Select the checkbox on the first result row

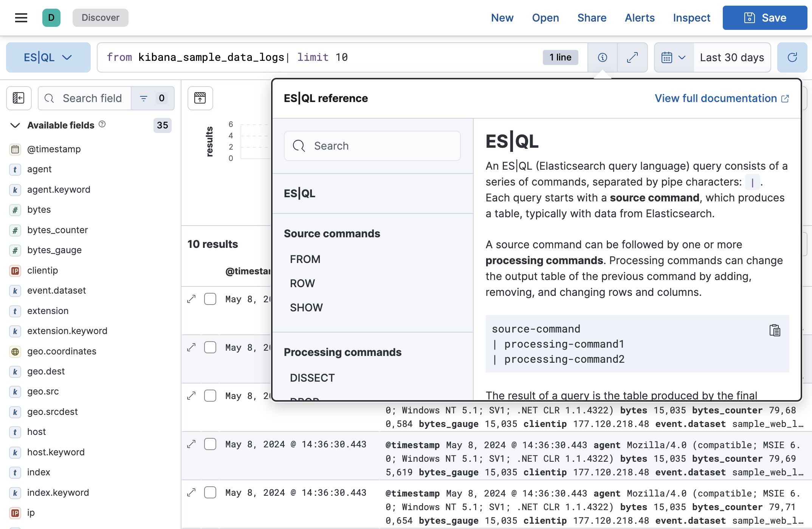210,299
